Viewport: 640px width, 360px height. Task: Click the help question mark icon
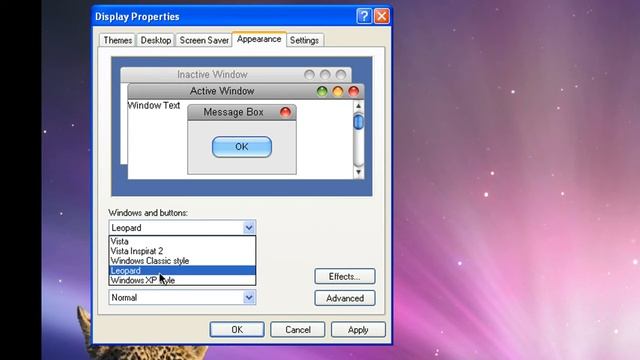364,16
